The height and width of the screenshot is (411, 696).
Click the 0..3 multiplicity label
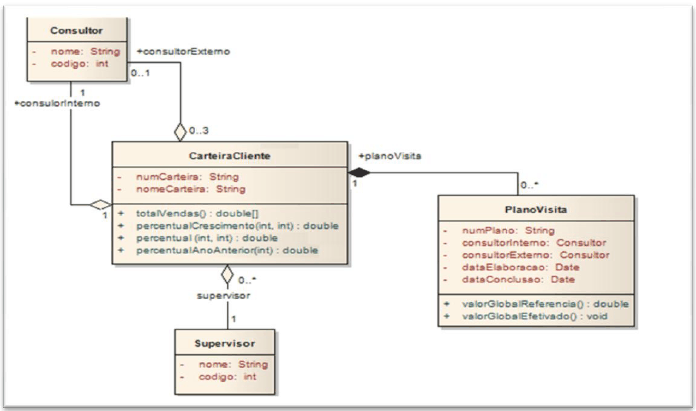click(200, 131)
